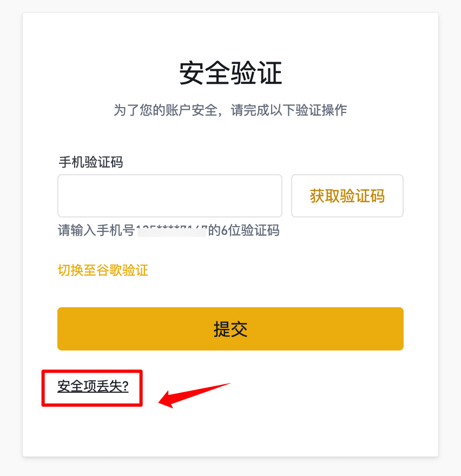This screenshot has width=461, height=476.
Task: Select the 安全验证 heading text
Action: pyautogui.click(x=230, y=73)
